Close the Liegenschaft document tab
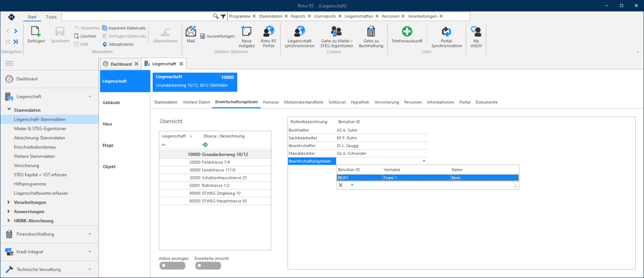This screenshot has width=644, height=278. [x=181, y=64]
